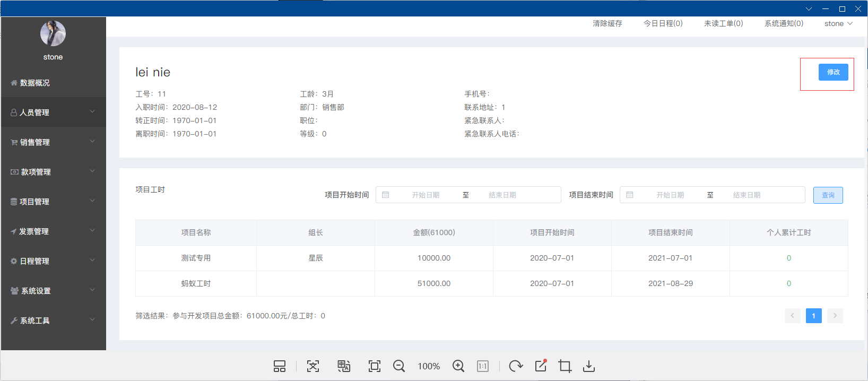Click the 系统工具 wrench icon

(x=14, y=321)
